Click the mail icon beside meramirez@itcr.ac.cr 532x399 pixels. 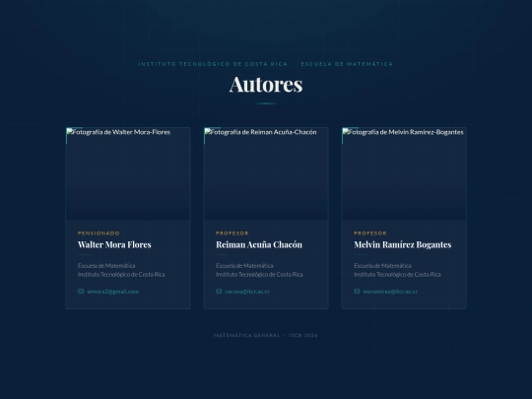pos(357,291)
